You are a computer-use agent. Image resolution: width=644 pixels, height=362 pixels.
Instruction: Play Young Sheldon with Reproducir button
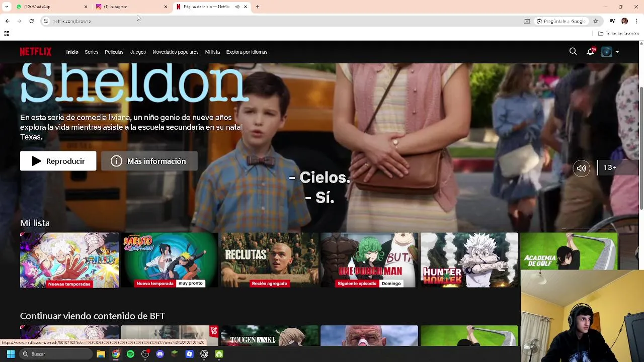(x=58, y=161)
